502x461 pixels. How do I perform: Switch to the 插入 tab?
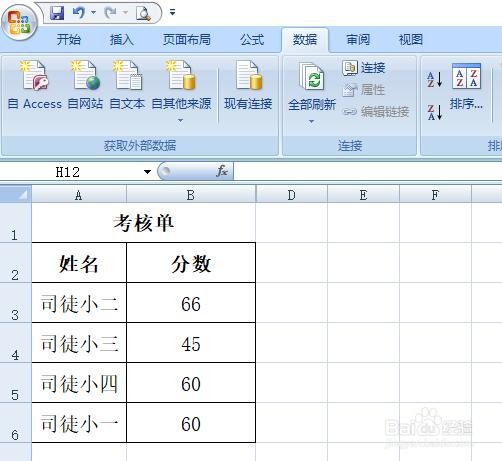click(x=122, y=40)
